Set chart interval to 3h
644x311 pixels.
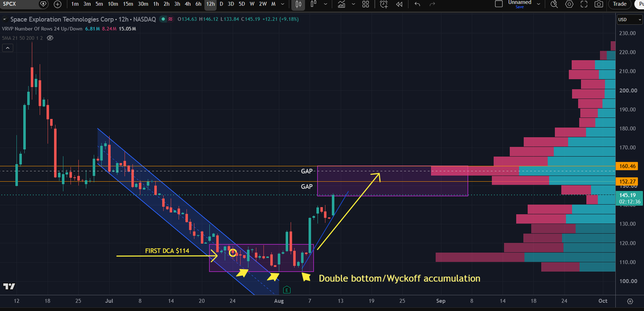pos(177,4)
